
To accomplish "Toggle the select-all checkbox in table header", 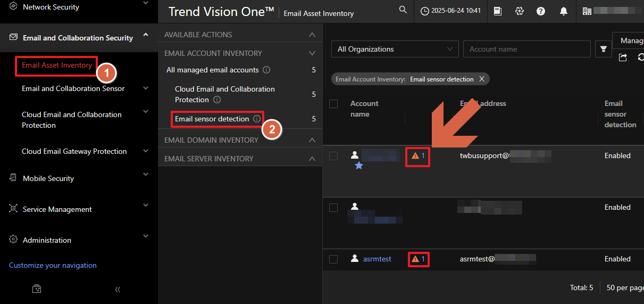I will click(x=333, y=104).
